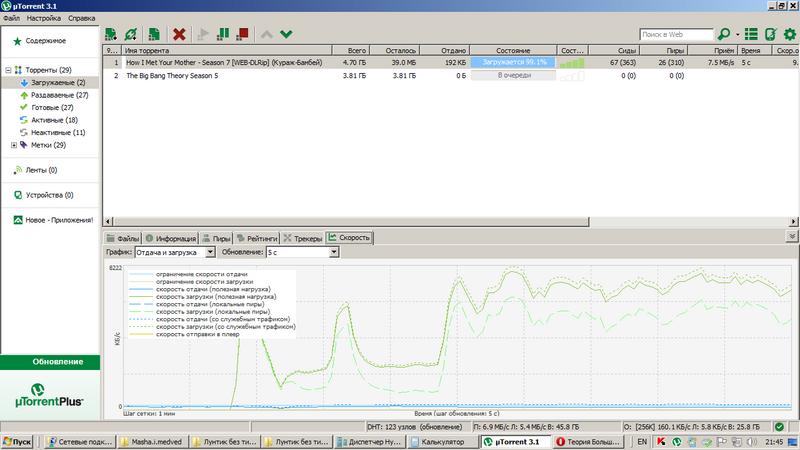Open the Справка menu

pyautogui.click(x=82, y=18)
